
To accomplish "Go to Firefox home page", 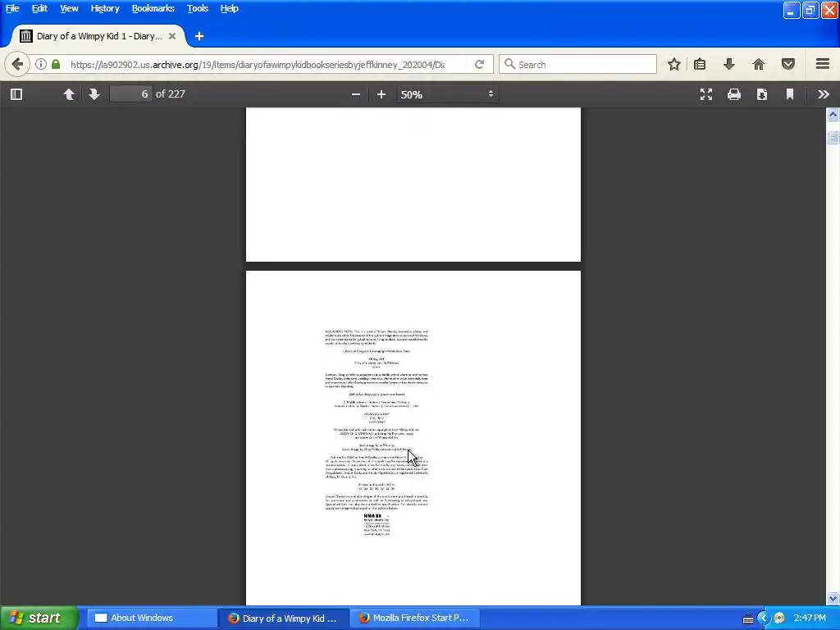I will pos(759,64).
